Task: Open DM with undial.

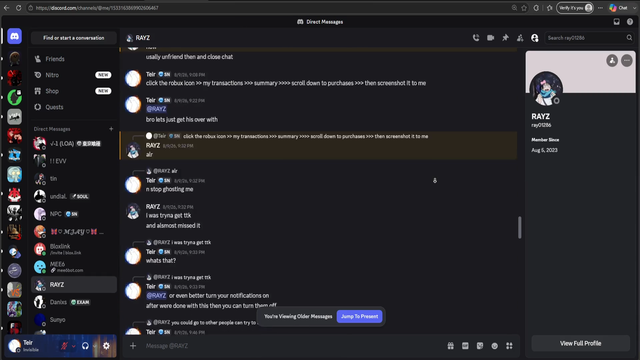Action: click(73, 196)
